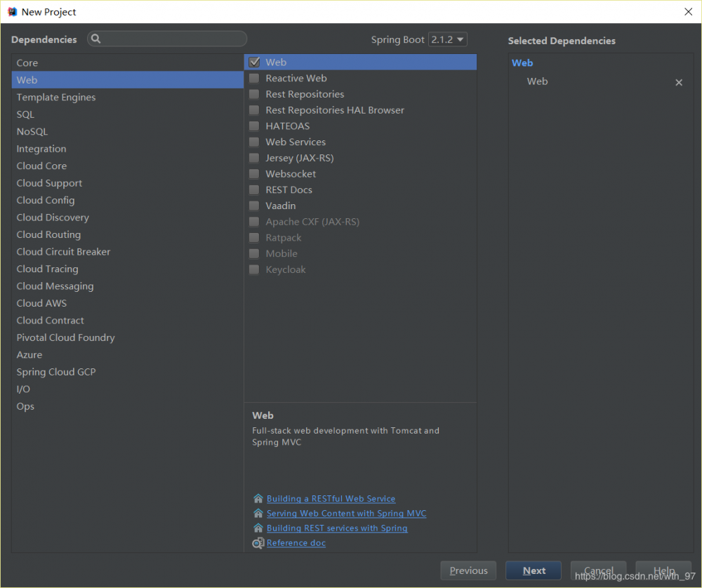Open the Spring Boot version dropdown

(x=448, y=39)
